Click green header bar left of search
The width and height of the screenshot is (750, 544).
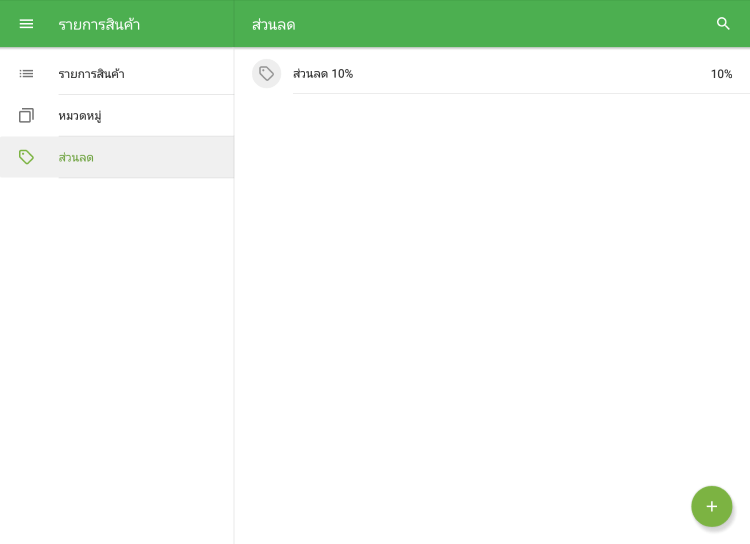click(500, 24)
